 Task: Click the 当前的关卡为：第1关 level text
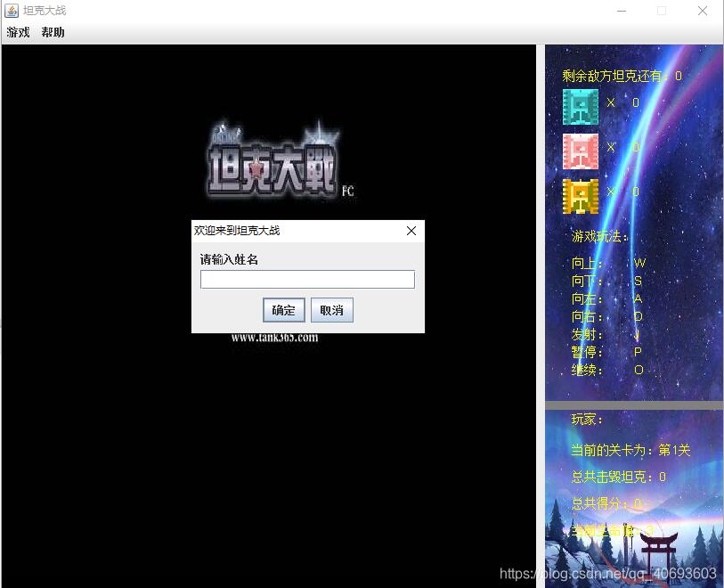(x=632, y=450)
